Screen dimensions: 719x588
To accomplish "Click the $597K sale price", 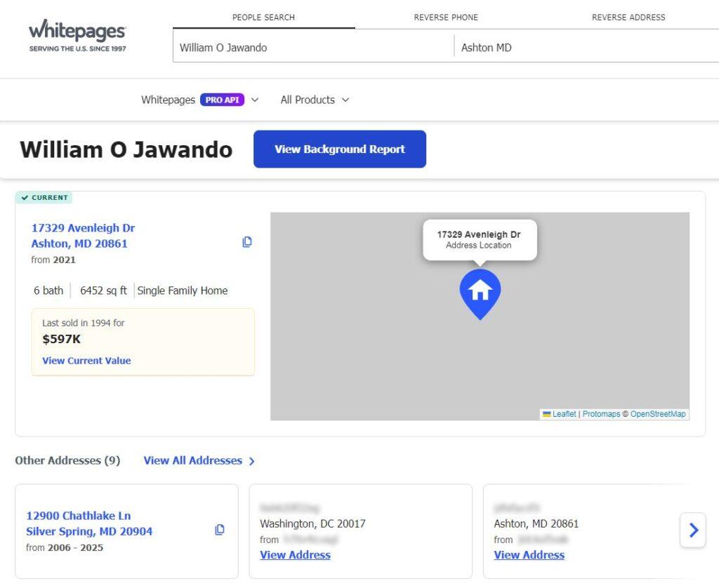I will click(62, 339).
